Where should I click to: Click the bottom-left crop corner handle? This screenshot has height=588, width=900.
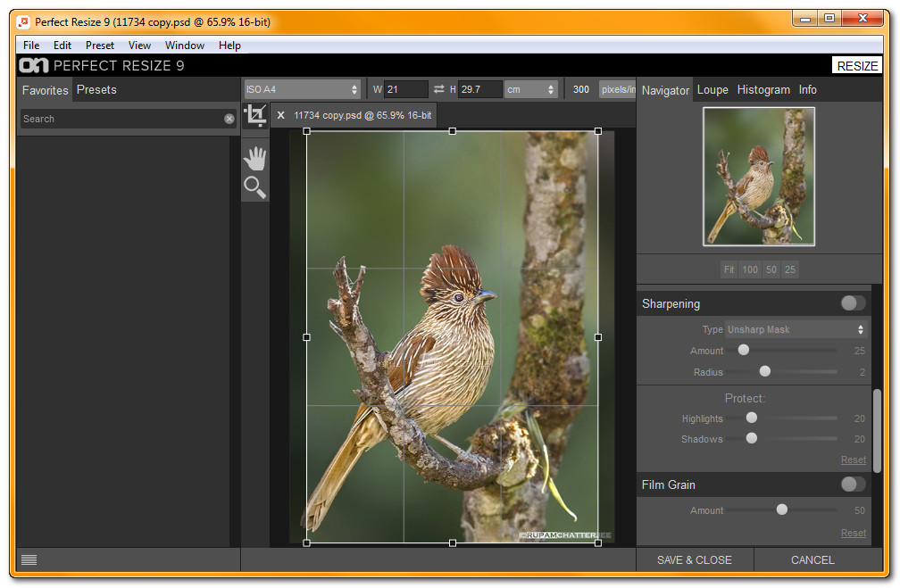pyautogui.click(x=306, y=542)
